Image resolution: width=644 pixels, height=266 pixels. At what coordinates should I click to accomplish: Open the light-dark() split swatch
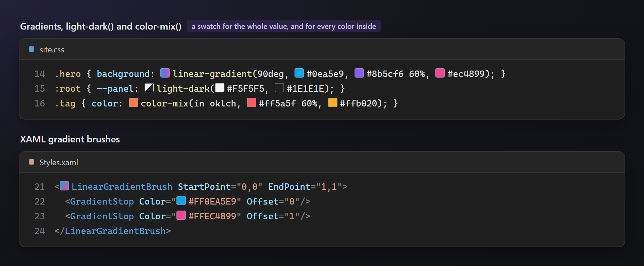coord(149,88)
